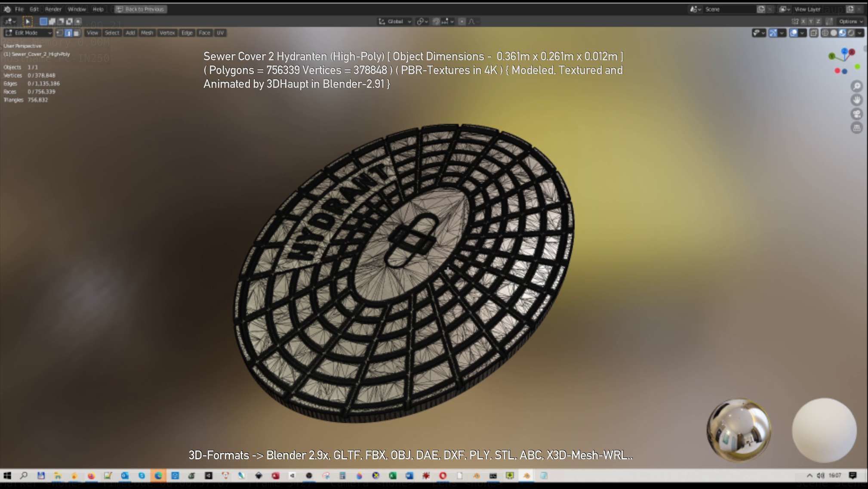Toggle X axis mesh mirror
The image size is (868, 489).
803,21
